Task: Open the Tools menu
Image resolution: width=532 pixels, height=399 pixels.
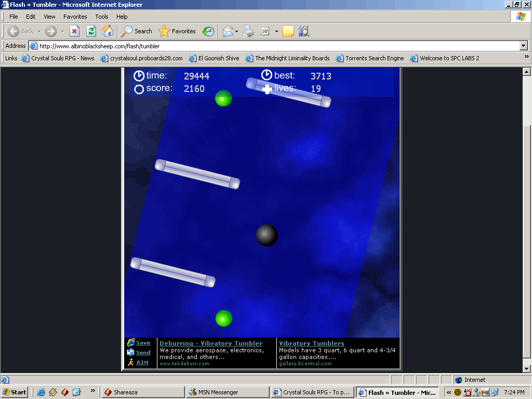Action: point(102,17)
